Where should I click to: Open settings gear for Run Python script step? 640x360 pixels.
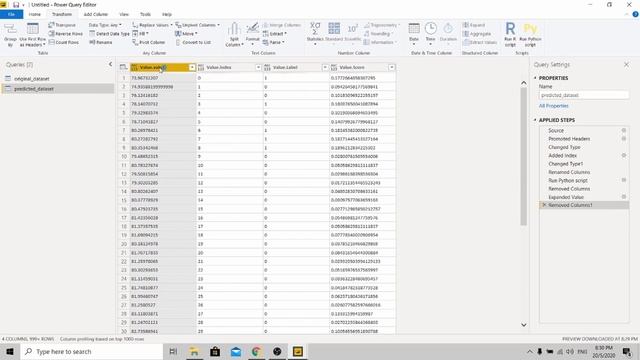click(624, 180)
